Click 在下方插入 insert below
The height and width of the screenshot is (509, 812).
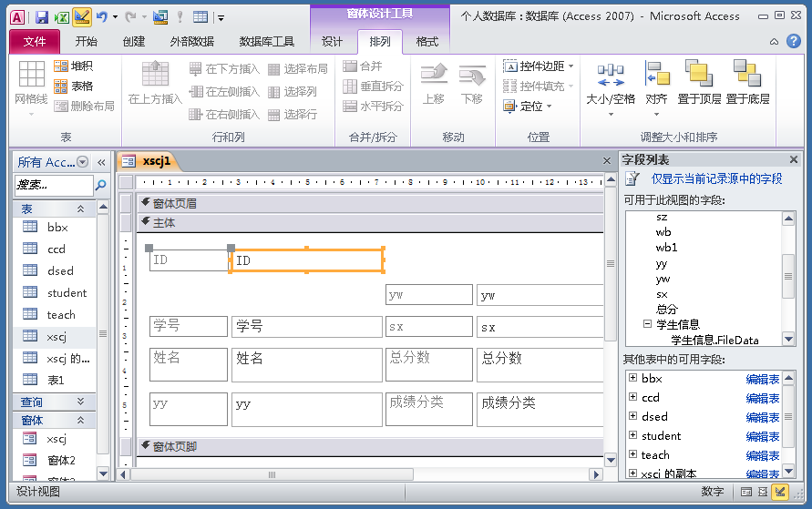pos(224,69)
